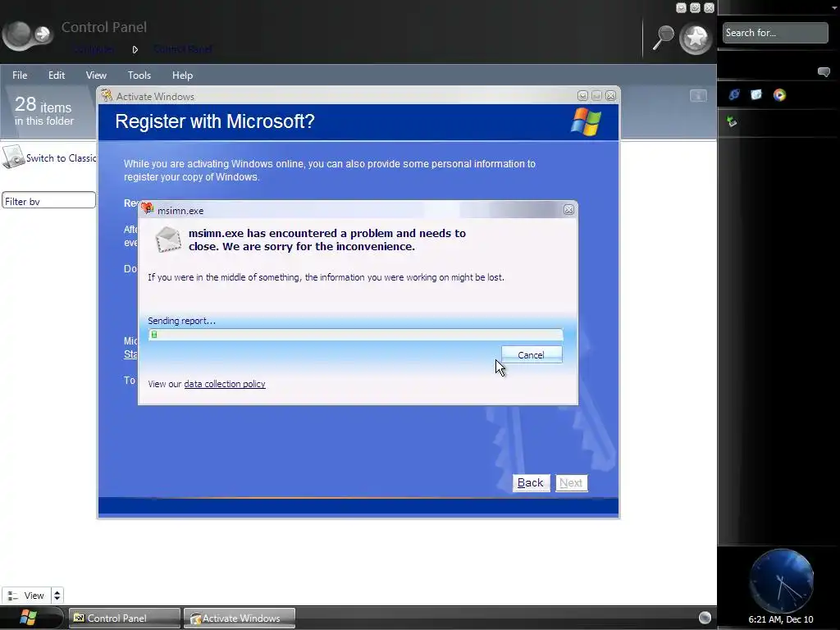Click the 'Register with Microsoft?' heading

pos(215,121)
